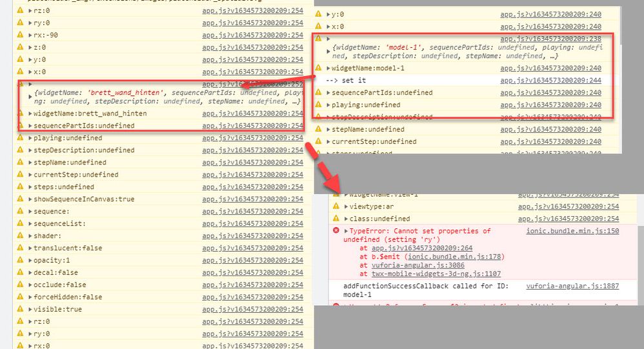
Task: Click warning icon next to widgetName:model-1
Action: (318, 68)
